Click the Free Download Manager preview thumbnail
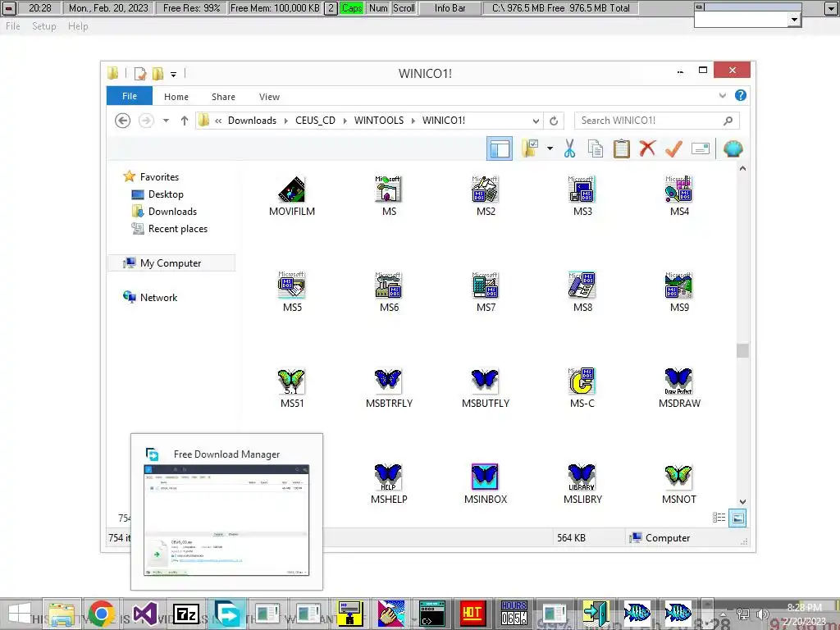 [x=226, y=519]
